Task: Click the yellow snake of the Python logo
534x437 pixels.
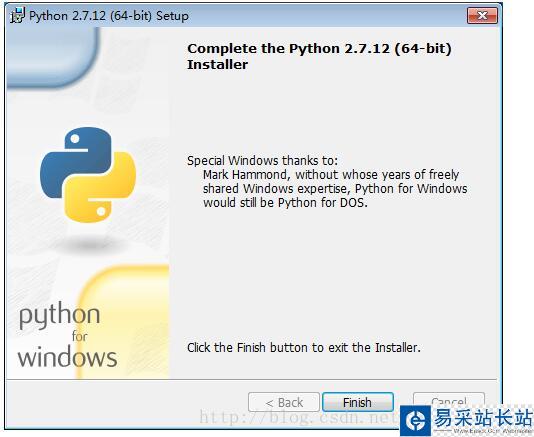Action: (x=100, y=189)
